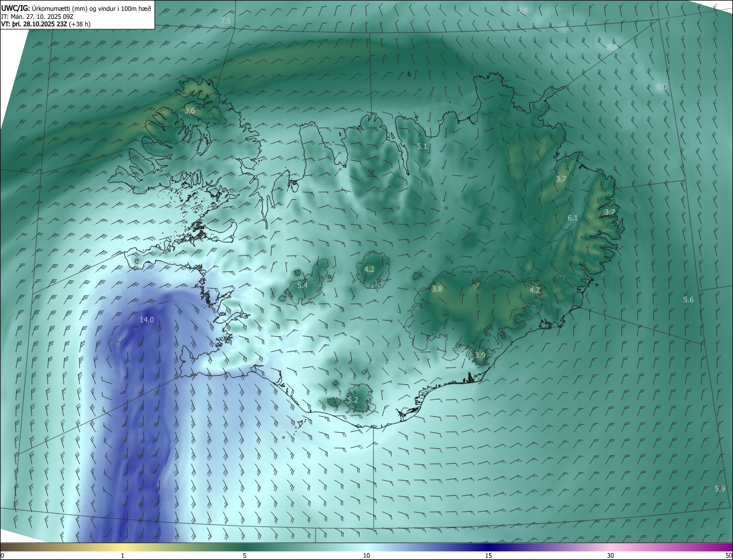This screenshot has width=733, height=560.
Task: Click the color scale tick labeled 0
Action: [x=2, y=555]
